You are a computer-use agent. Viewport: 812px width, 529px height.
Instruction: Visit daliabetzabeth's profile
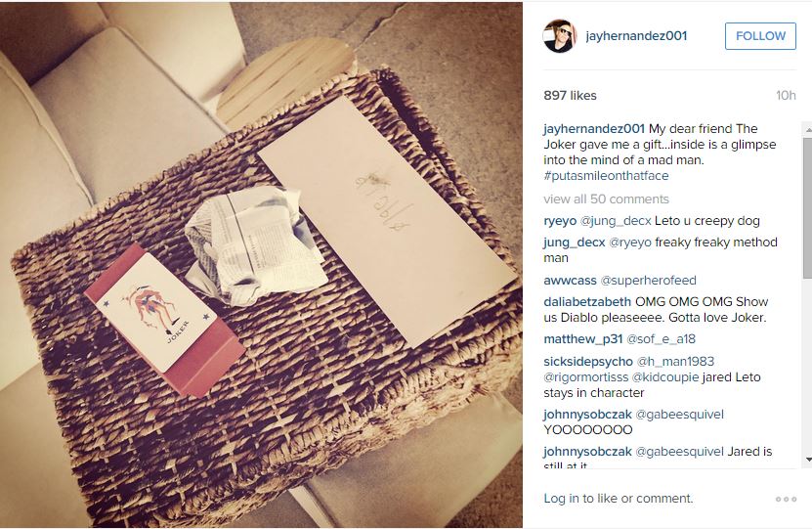tap(587, 301)
